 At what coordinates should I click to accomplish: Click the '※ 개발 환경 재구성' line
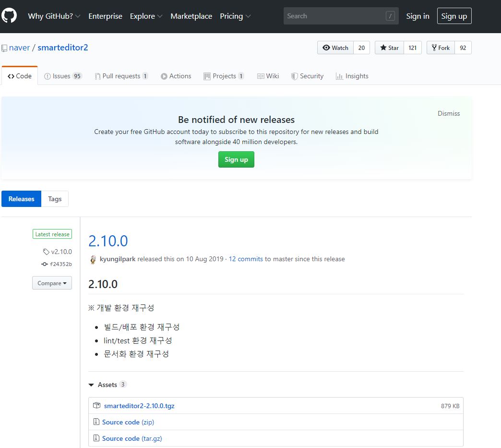pos(121,308)
